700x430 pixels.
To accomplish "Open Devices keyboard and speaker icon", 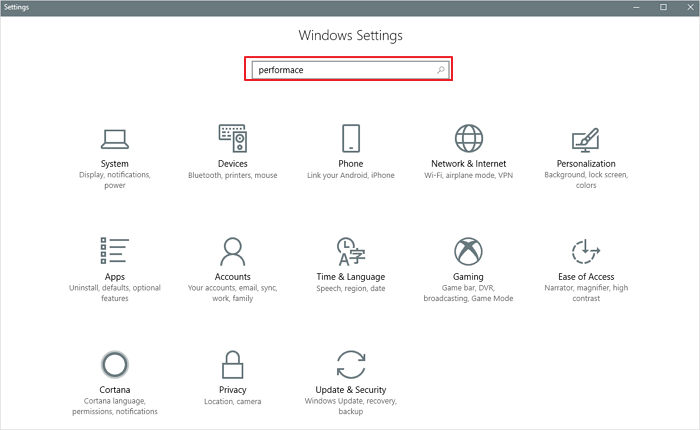I will click(x=233, y=138).
